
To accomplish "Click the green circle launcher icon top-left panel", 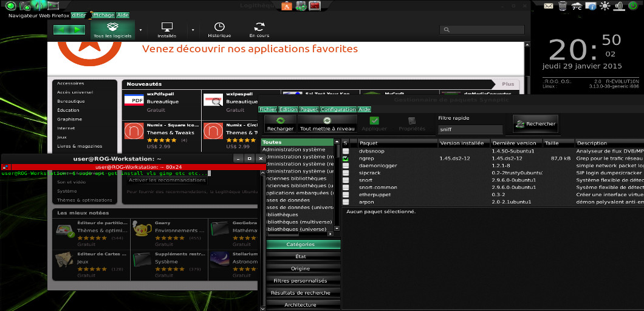I will (11, 5).
